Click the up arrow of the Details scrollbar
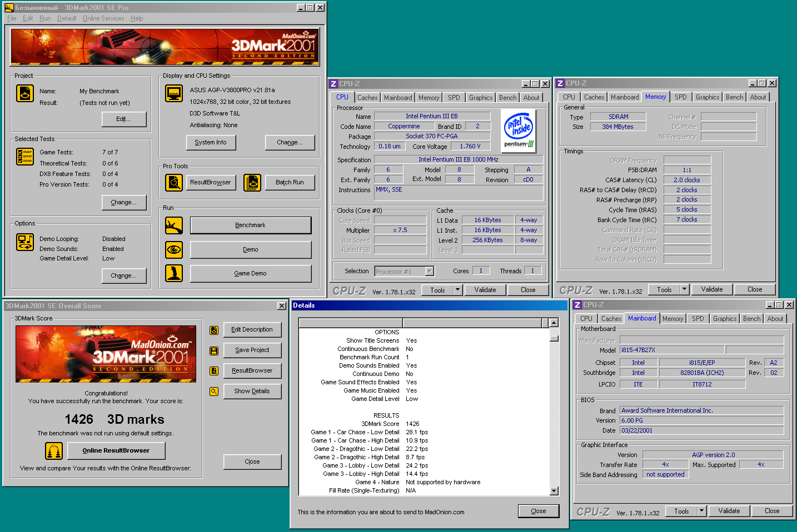 [554, 323]
